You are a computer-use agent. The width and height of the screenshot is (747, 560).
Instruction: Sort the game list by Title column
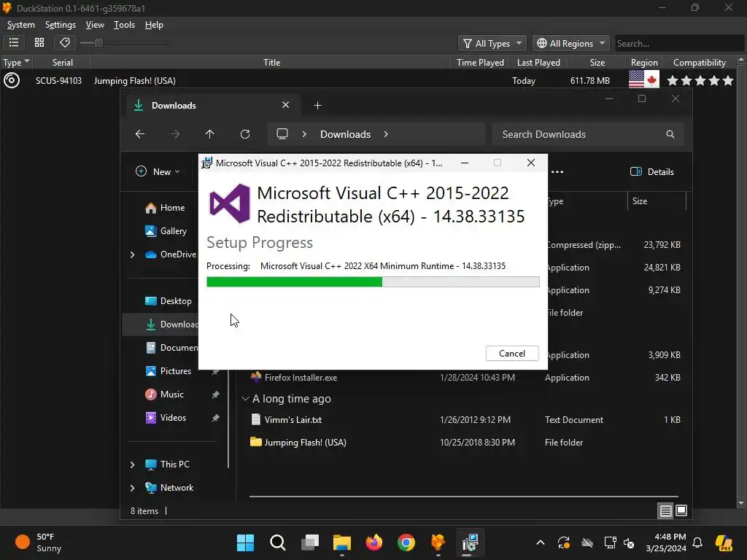pyautogui.click(x=271, y=63)
